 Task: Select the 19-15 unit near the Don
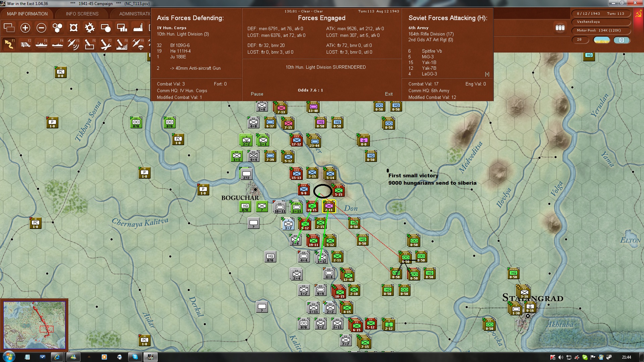pyautogui.click(x=312, y=207)
